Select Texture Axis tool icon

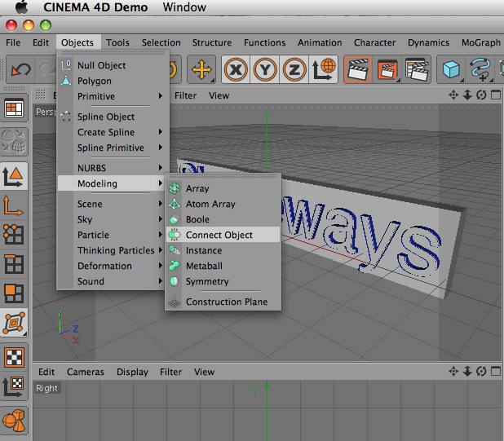[14, 386]
